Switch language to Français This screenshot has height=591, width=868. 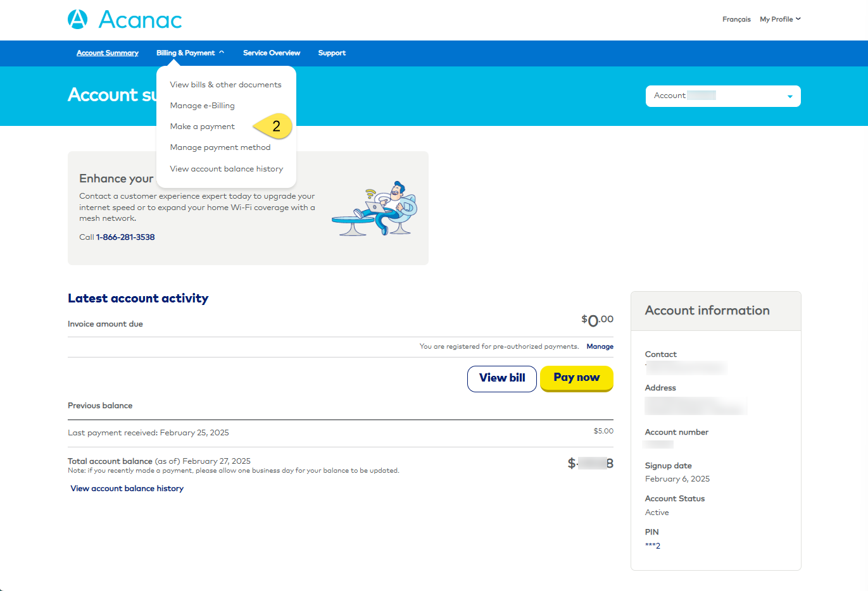coord(736,19)
